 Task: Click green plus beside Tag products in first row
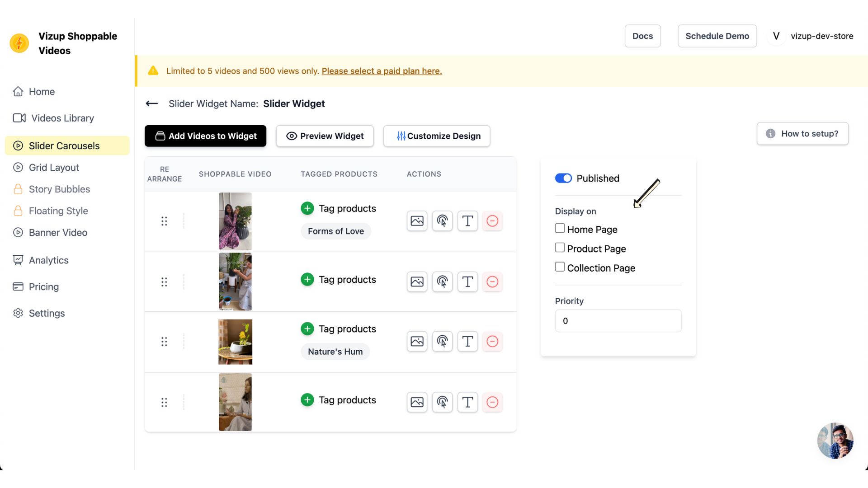[307, 208]
